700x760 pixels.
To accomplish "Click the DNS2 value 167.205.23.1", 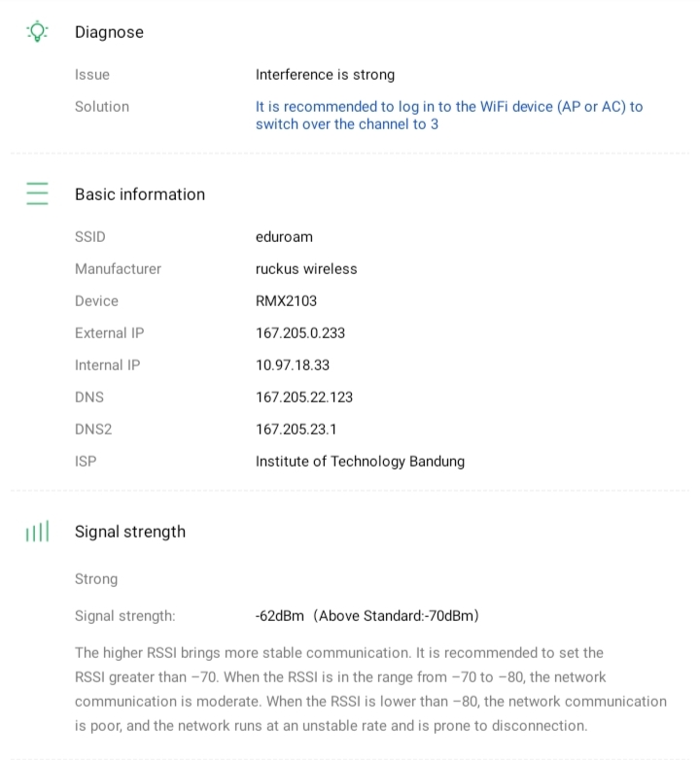I will pos(297,430).
